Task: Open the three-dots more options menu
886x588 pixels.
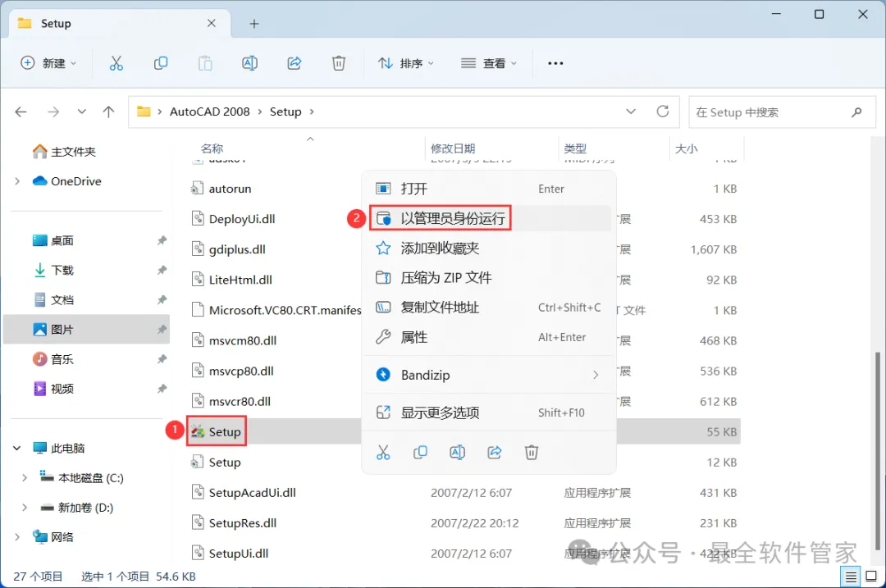Action: 555,63
